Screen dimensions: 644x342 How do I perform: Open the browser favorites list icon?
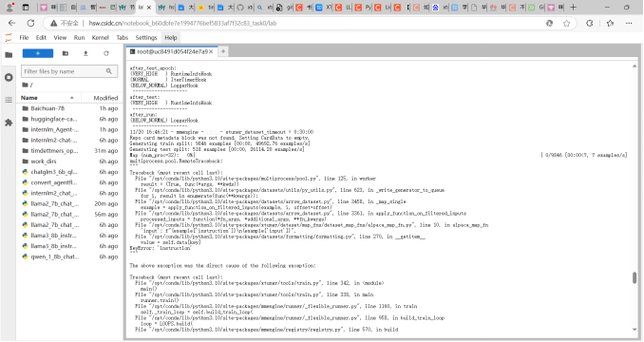(610, 24)
